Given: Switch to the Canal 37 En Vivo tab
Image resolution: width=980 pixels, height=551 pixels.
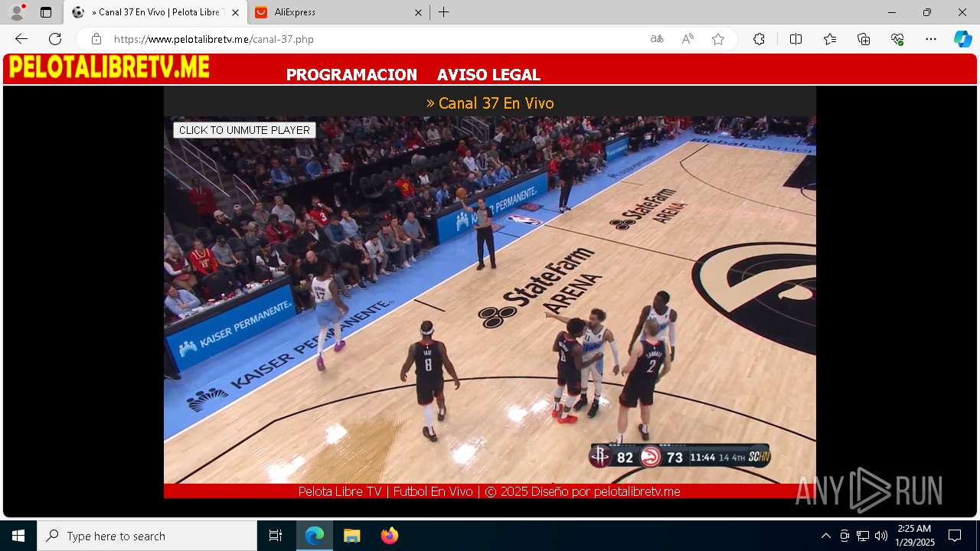Looking at the screenshot, I should click(155, 12).
